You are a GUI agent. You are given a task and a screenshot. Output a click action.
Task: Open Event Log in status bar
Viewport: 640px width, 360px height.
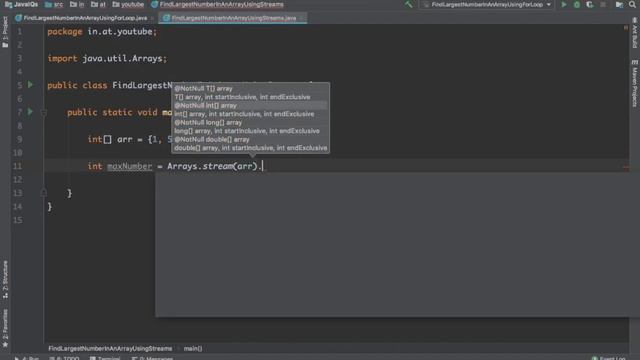609,358
